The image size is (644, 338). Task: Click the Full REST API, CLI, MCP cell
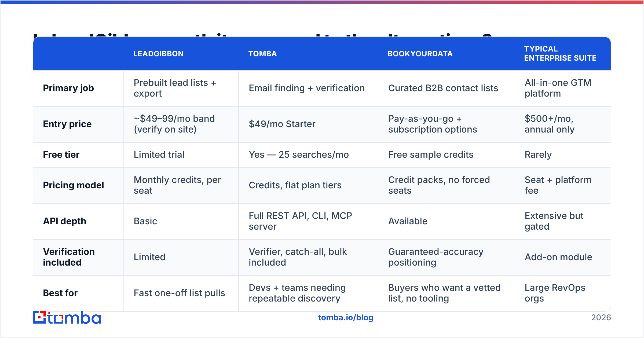coord(300,221)
